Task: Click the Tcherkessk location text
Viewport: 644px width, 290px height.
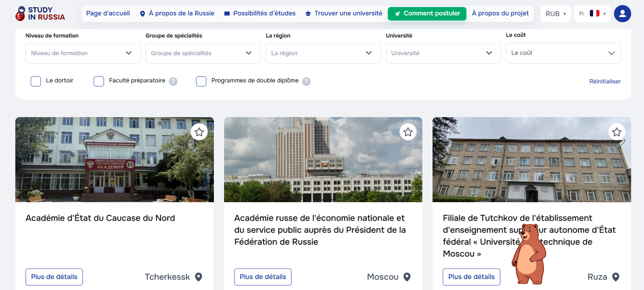Action: (168, 277)
